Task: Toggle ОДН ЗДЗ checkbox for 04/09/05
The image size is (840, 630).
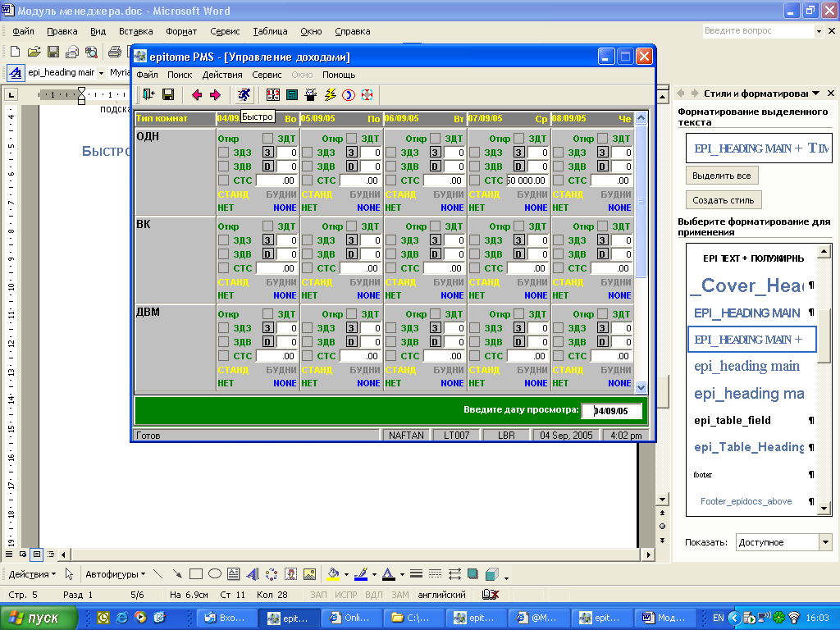Action: (223, 152)
